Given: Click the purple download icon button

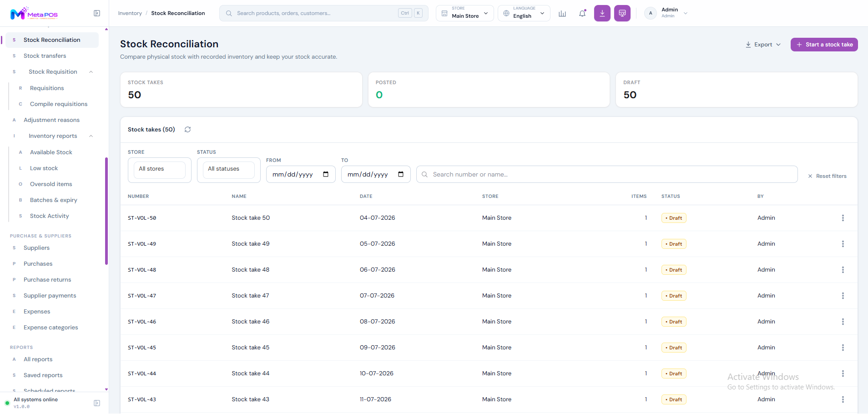Looking at the screenshot, I should pyautogui.click(x=602, y=13).
